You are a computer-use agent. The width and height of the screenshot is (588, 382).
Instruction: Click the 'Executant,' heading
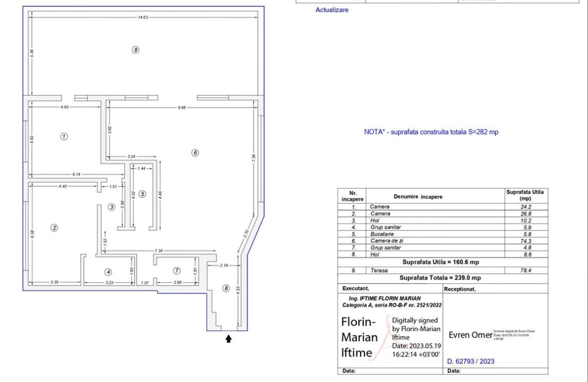click(355, 289)
